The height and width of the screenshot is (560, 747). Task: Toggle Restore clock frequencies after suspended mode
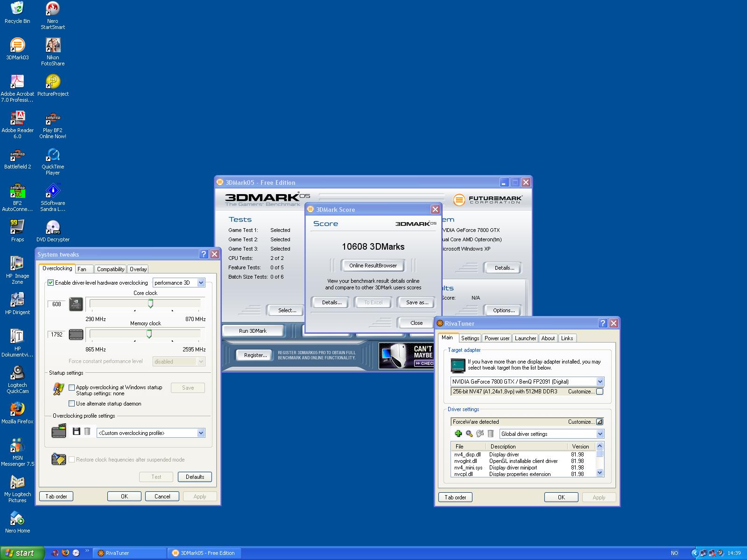[71, 460]
